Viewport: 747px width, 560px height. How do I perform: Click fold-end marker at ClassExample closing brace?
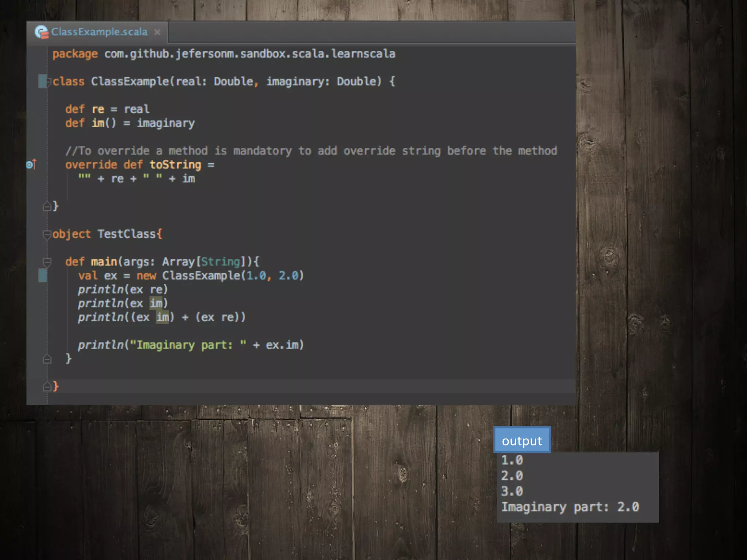coord(47,206)
